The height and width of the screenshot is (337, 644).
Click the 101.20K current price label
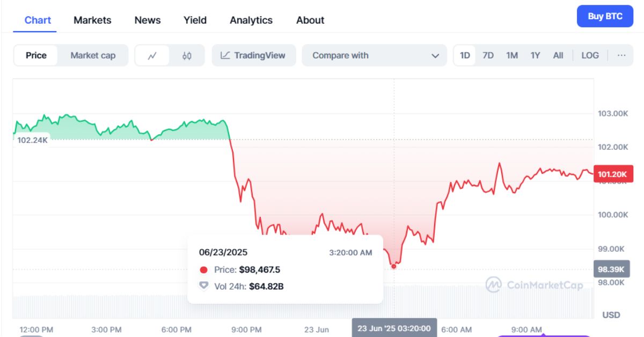click(x=613, y=174)
